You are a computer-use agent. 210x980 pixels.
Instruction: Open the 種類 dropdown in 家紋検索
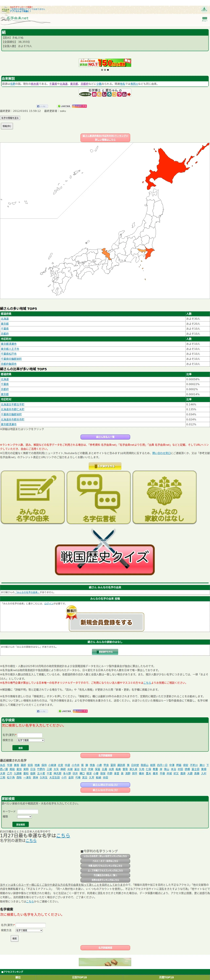coord(24,817)
